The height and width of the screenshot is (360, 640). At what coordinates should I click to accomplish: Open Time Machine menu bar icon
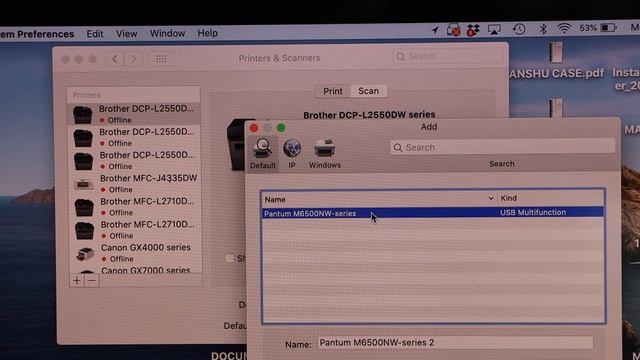click(x=519, y=29)
